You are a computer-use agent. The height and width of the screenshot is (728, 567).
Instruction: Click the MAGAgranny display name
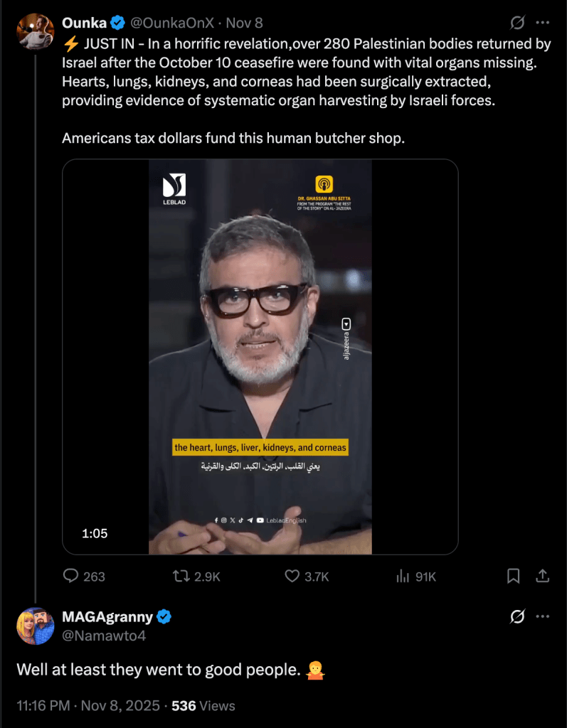pyautogui.click(x=107, y=616)
